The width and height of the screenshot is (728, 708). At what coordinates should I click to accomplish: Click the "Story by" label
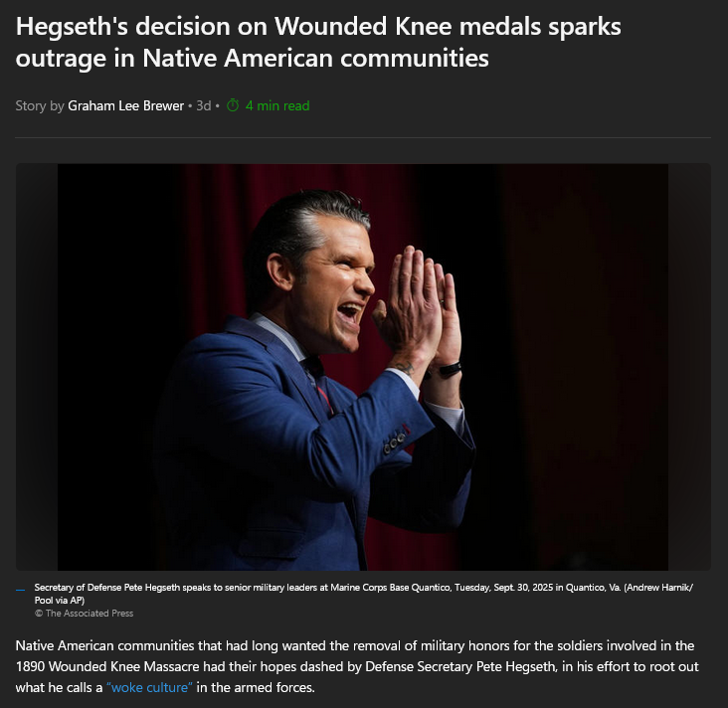(x=40, y=105)
